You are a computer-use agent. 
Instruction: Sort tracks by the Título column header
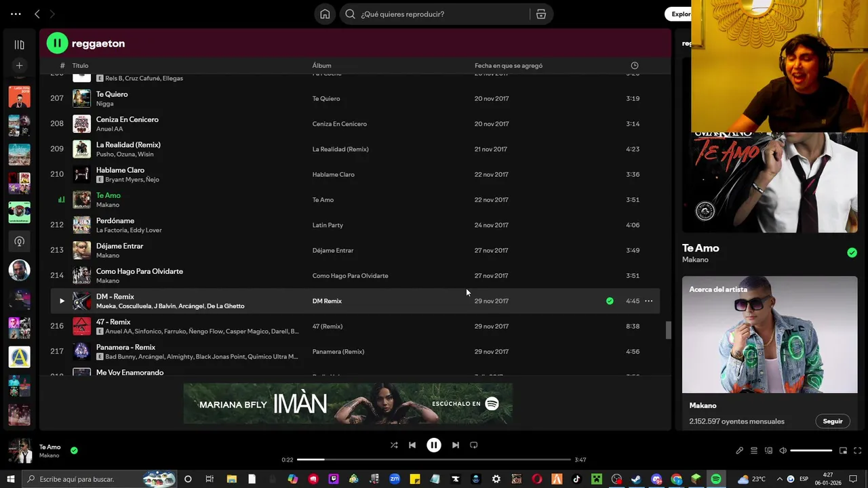[80, 66]
